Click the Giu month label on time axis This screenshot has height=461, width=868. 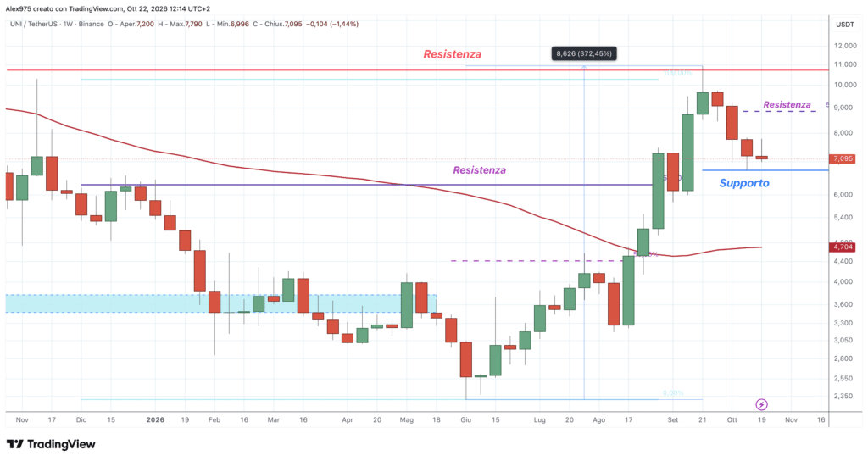click(x=466, y=420)
